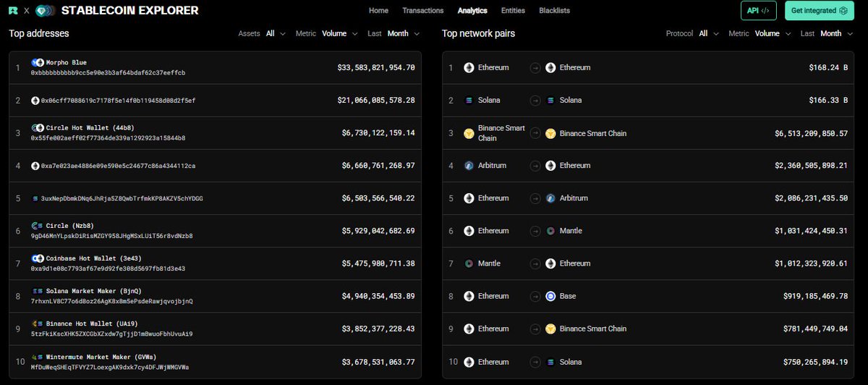Click the Circle (Nzb8) icon
Screen dimensions: 868x385
click(x=38, y=226)
